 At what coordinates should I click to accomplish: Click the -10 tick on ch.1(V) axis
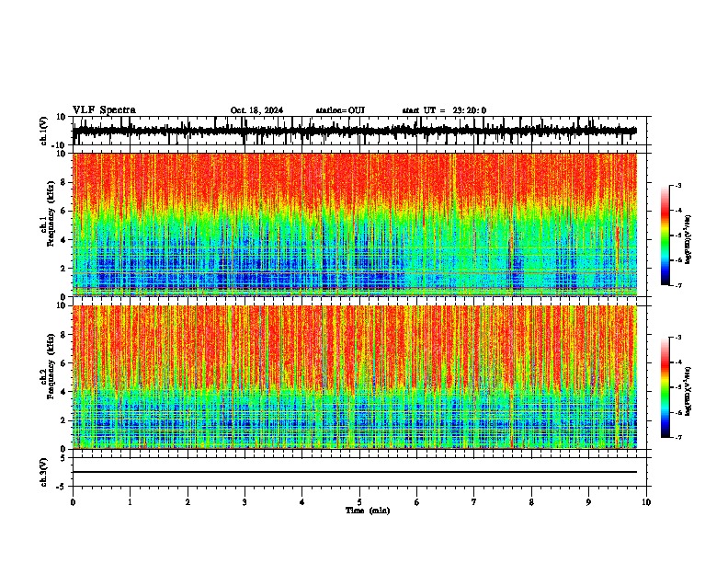pos(60,145)
